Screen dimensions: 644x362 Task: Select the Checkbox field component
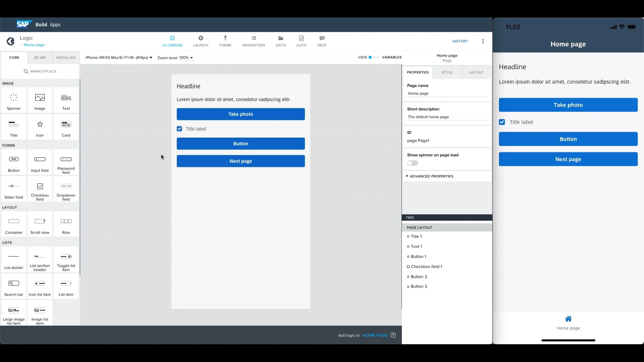click(x=40, y=189)
